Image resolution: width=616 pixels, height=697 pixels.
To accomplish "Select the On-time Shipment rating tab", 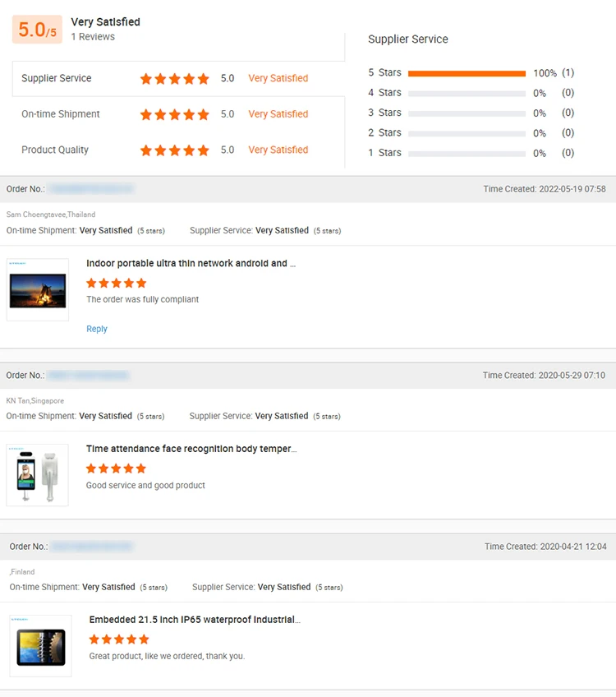I will tap(61, 114).
